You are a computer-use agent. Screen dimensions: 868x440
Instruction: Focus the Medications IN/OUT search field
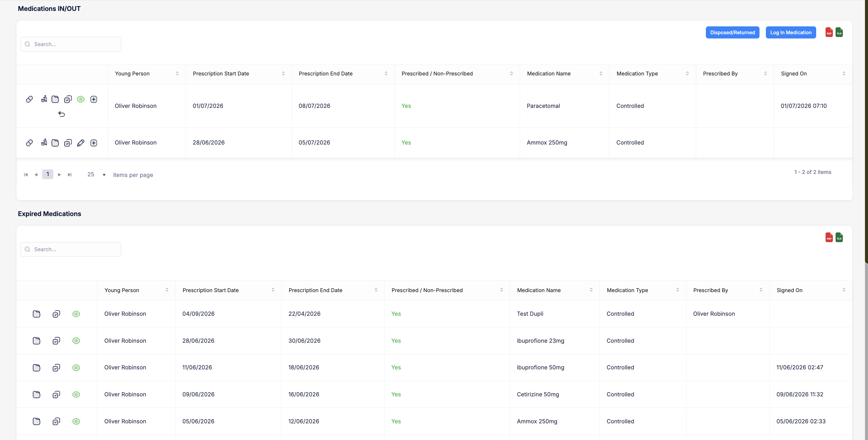coord(71,44)
